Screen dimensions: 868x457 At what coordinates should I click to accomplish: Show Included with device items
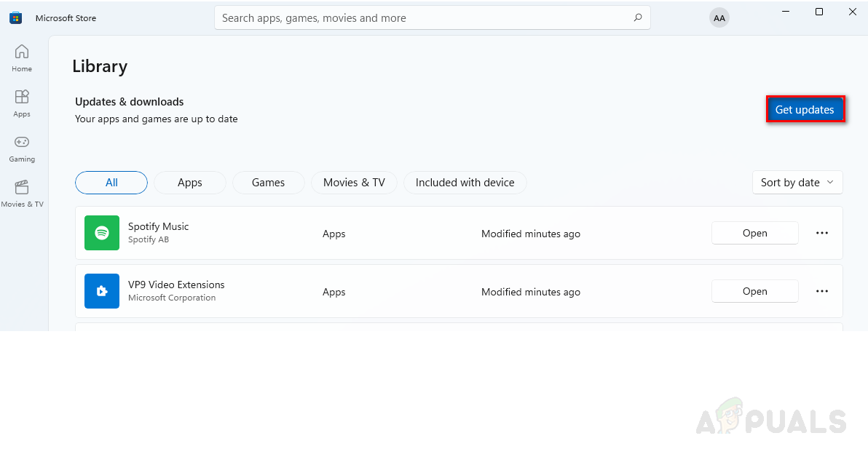click(x=465, y=183)
